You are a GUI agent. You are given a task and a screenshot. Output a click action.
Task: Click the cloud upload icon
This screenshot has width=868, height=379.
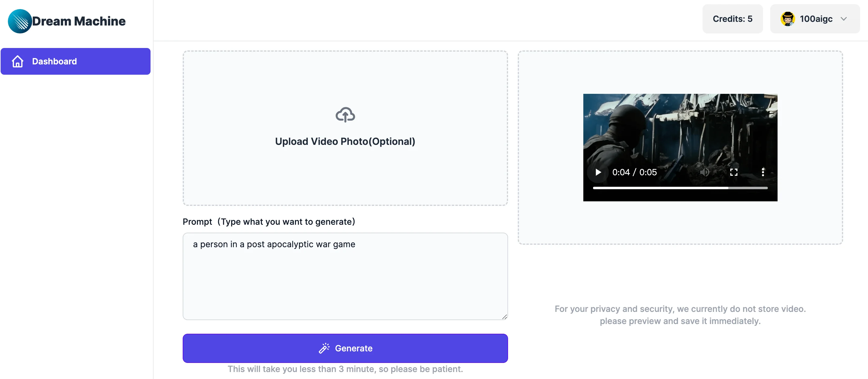(345, 115)
